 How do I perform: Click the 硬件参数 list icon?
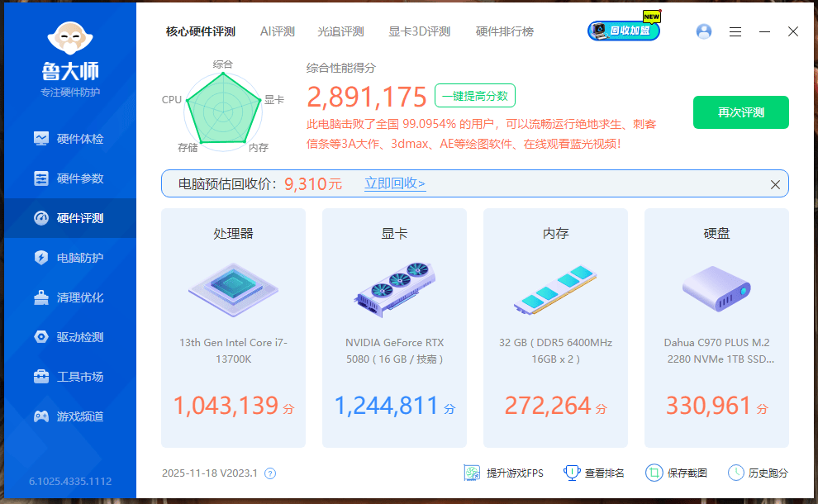pyautogui.click(x=41, y=178)
